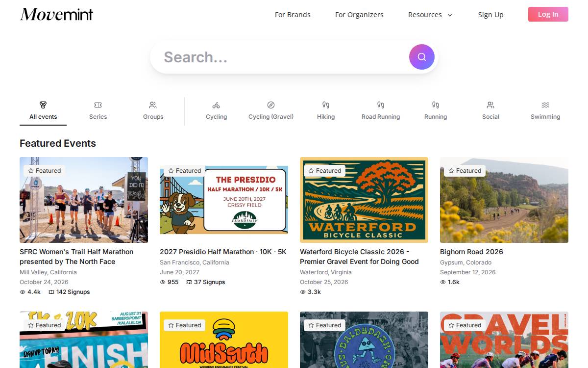Select the Social people icon
The width and height of the screenshot is (588, 368).
pyautogui.click(x=490, y=105)
